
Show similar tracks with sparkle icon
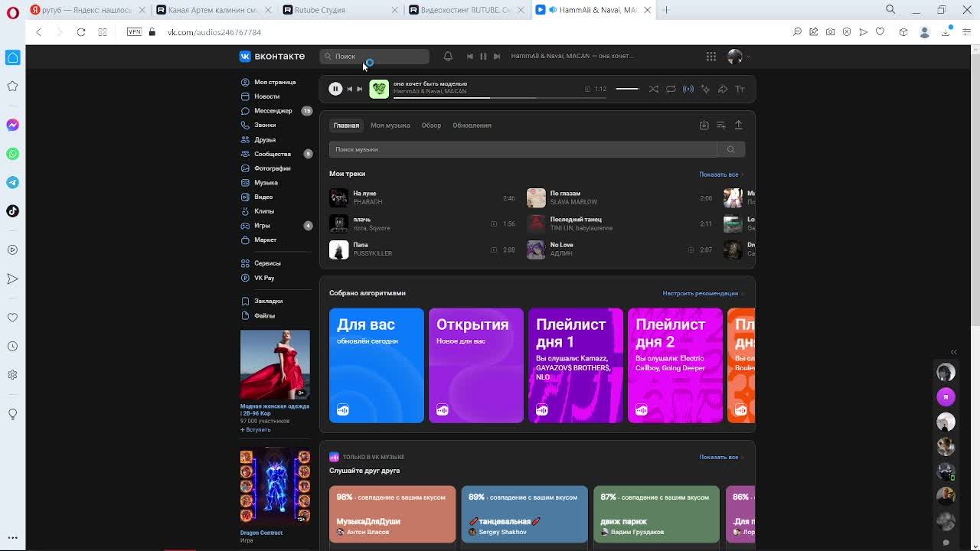(x=705, y=89)
